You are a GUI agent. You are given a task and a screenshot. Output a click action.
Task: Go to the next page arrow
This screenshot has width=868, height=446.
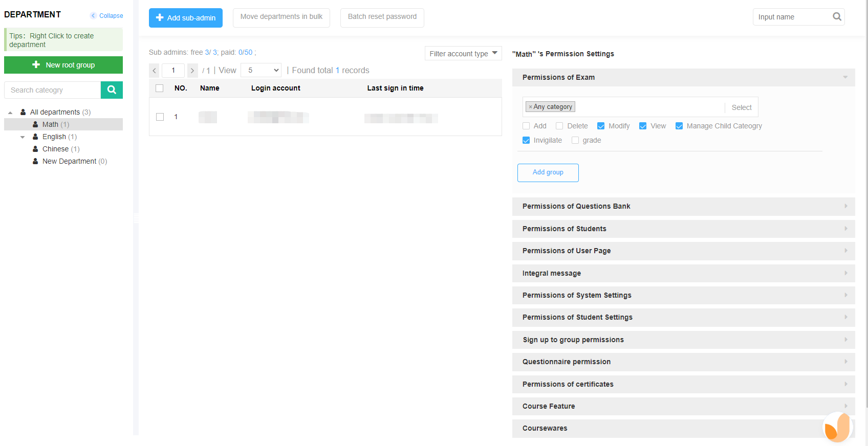(x=192, y=71)
